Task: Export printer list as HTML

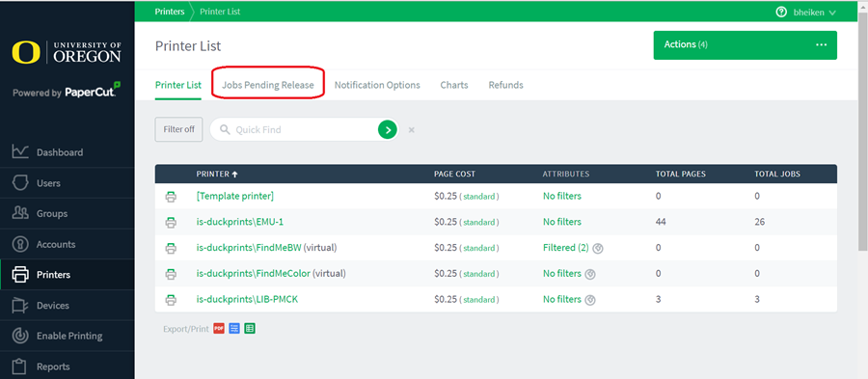Action: coord(234,329)
